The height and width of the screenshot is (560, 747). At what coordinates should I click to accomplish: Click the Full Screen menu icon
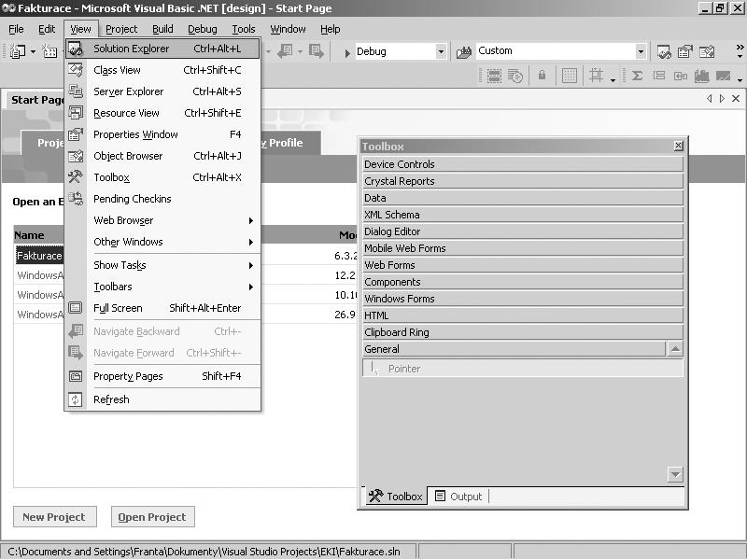click(x=76, y=308)
